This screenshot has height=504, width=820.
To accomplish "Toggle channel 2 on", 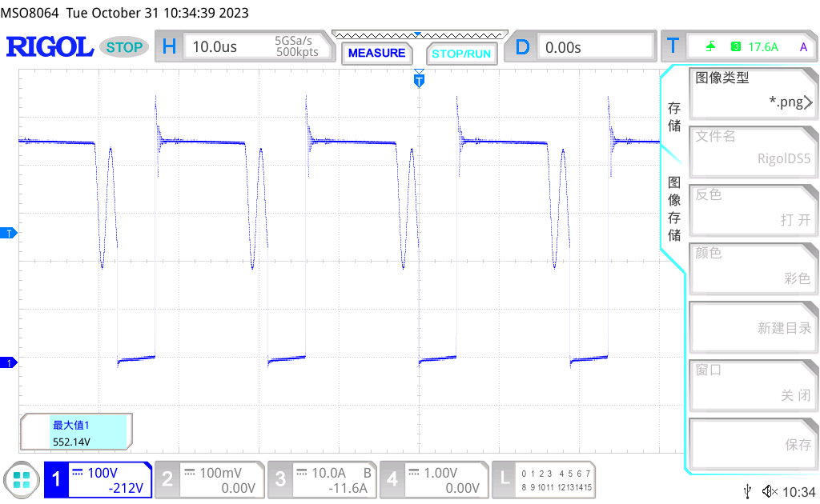I will click(x=208, y=480).
